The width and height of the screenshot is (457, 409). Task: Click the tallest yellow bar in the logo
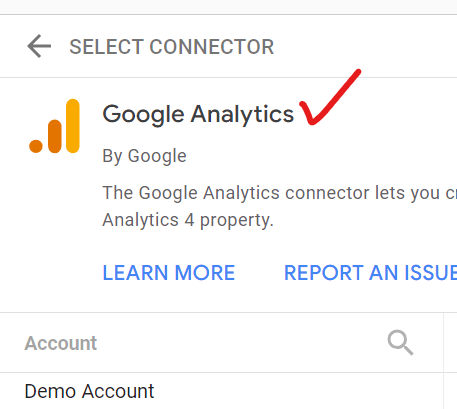point(73,126)
